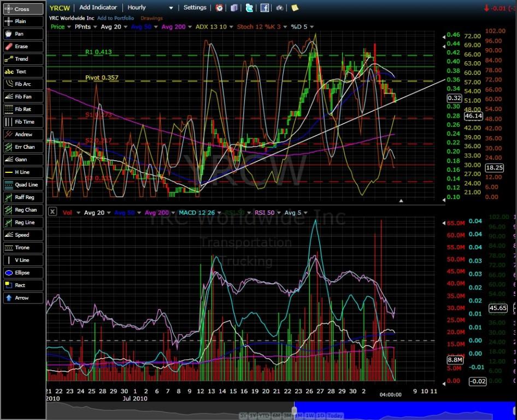Choose the Erase tool
517x420 pixels.
(23, 46)
